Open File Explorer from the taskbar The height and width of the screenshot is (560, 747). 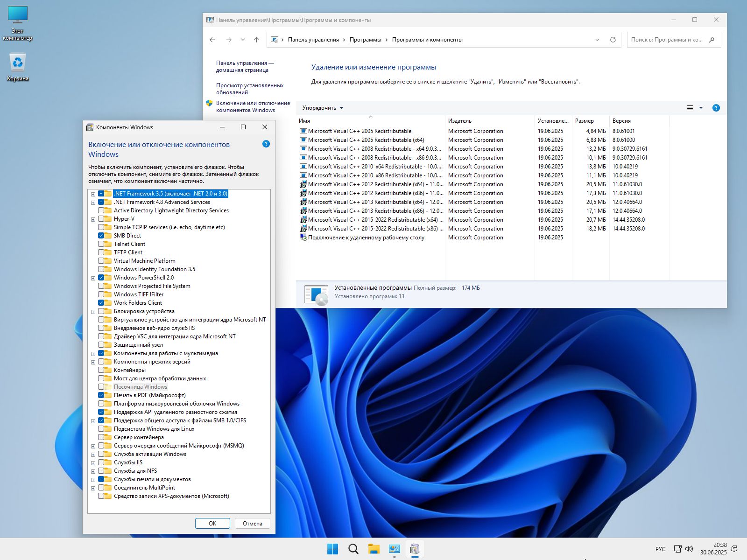pos(374,549)
